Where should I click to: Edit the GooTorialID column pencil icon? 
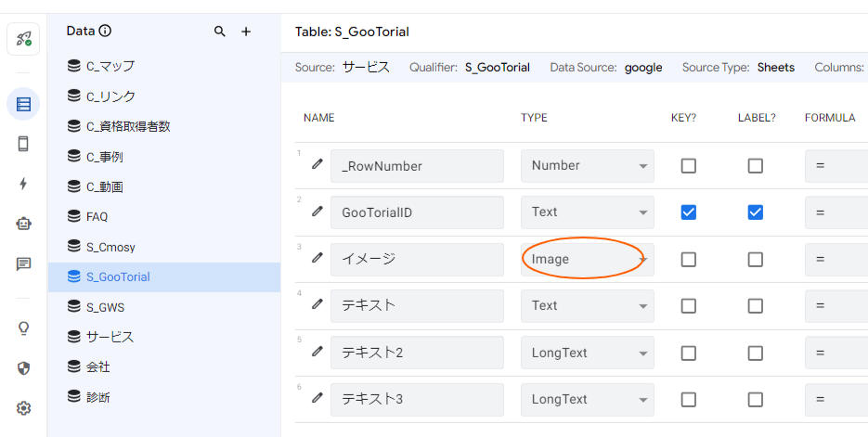[317, 212]
